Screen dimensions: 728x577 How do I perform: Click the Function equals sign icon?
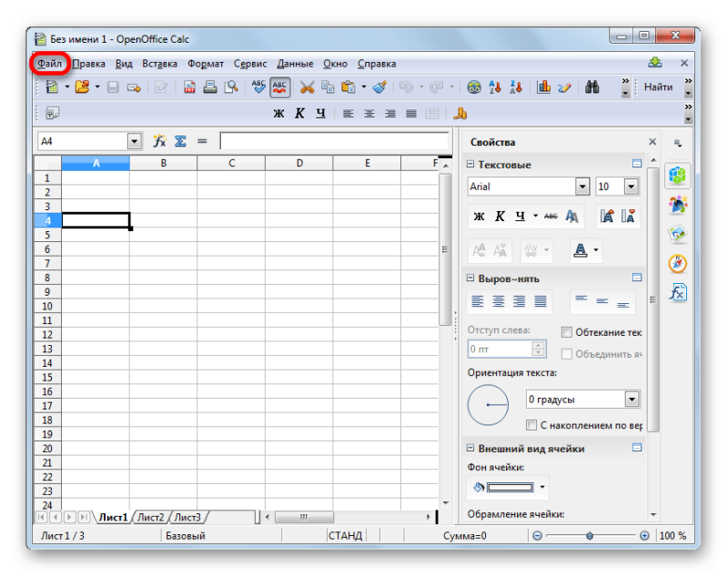pyautogui.click(x=202, y=141)
